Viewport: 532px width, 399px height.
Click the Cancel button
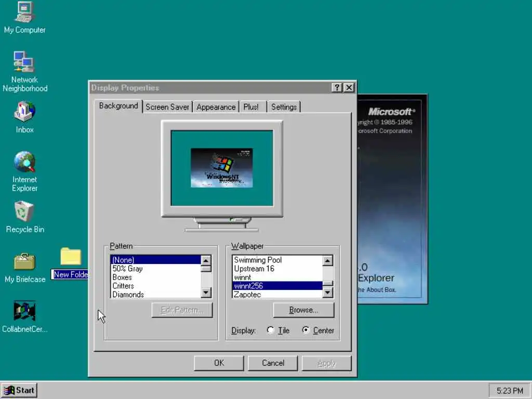coord(273,363)
